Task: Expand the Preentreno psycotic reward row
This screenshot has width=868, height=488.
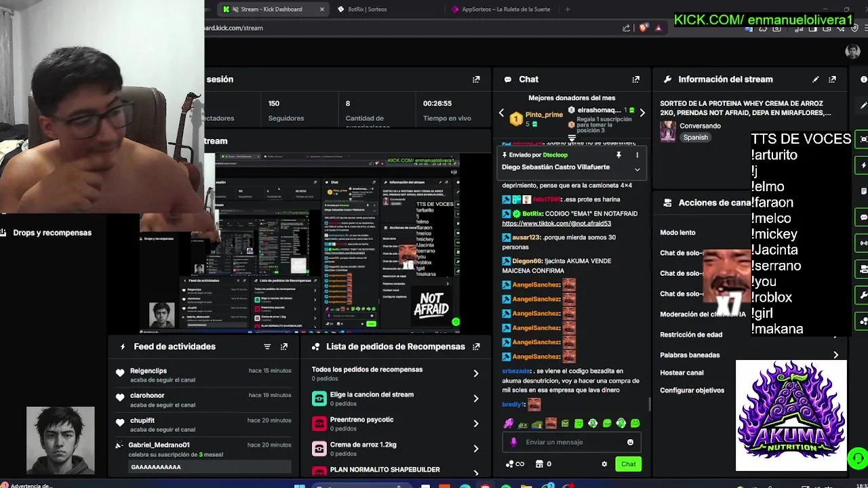Action: click(x=475, y=424)
